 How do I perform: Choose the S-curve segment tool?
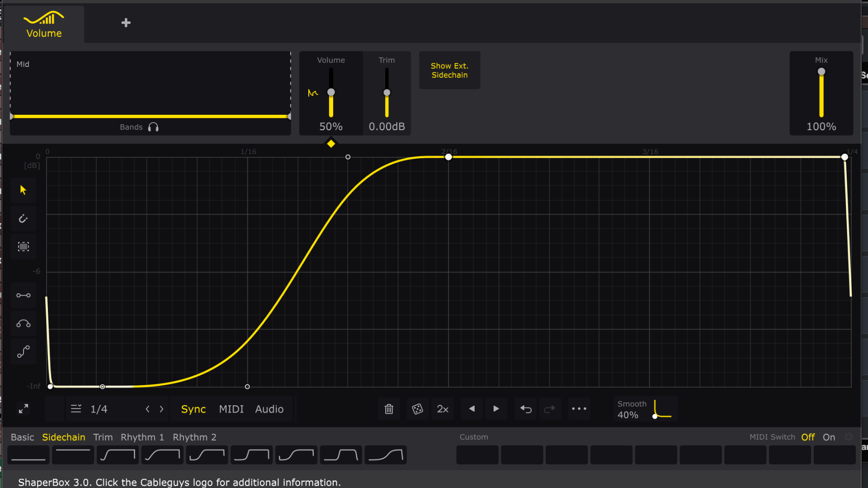[x=23, y=352]
